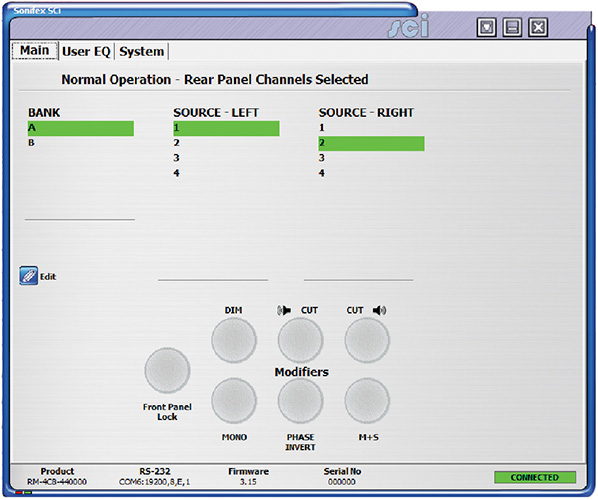
Task: Select Source Right channel 2
Action: (x=371, y=143)
